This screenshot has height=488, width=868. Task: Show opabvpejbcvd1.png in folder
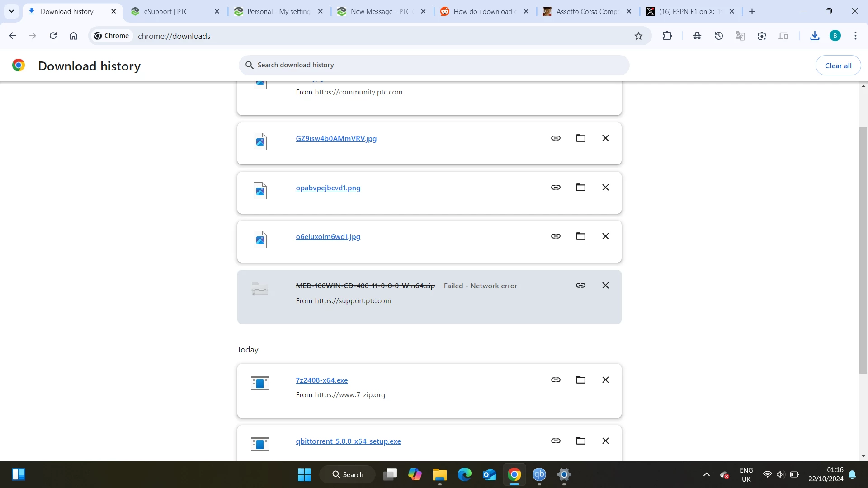[580, 188]
